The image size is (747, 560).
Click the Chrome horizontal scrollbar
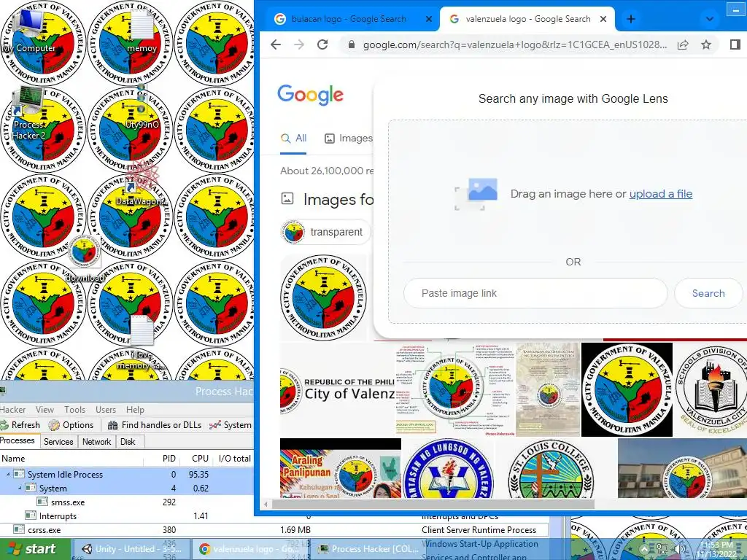(433, 504)
